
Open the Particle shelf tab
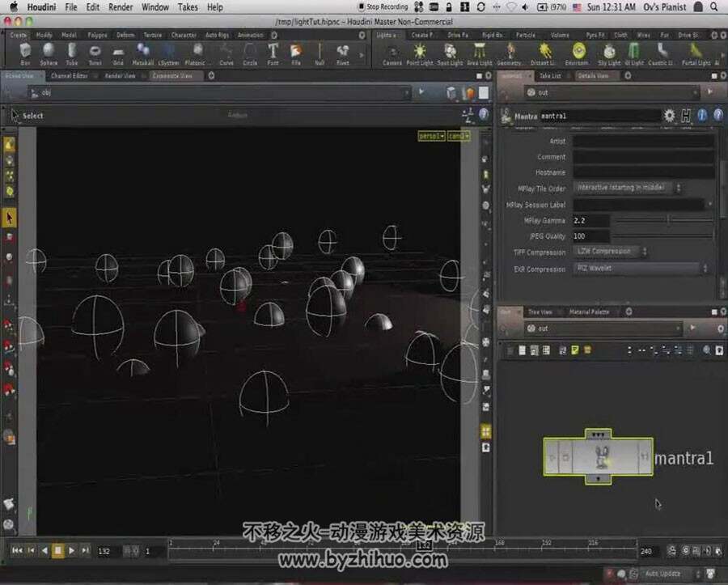click(x=525, y=36)
